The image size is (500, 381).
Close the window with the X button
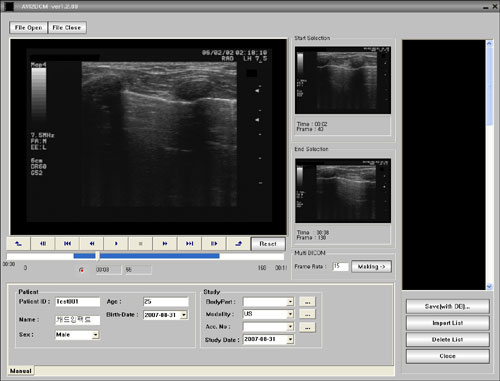click(495, 6)
